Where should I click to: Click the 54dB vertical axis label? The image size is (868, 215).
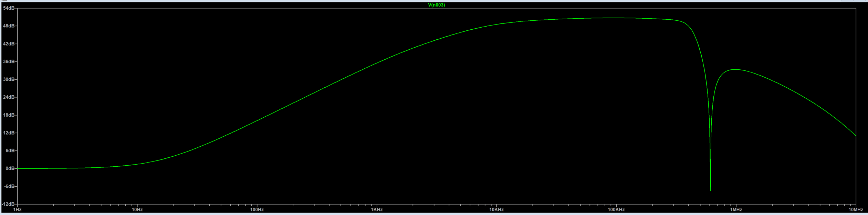coord(8,8)
